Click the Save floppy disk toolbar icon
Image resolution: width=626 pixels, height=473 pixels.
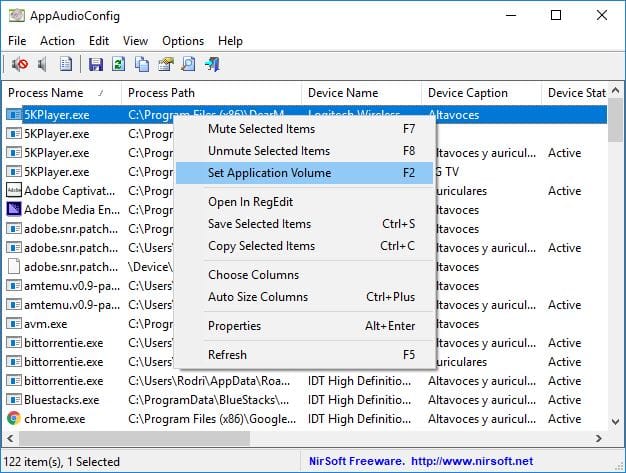click(x=95, y=64)
